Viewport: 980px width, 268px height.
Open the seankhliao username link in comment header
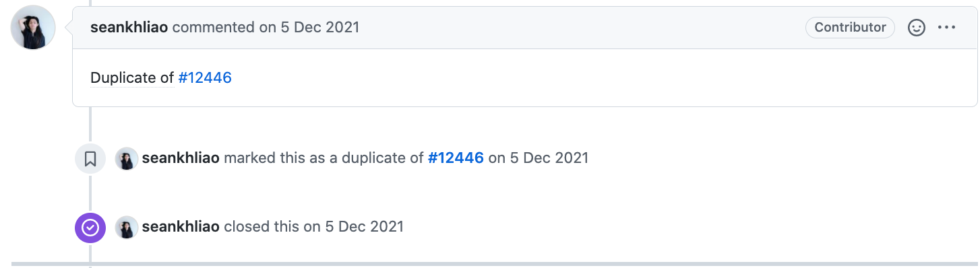coord(130,28)
